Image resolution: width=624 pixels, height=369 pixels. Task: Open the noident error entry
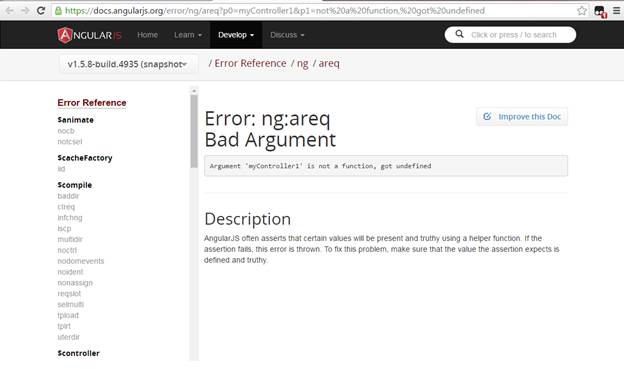coord(70,272)
